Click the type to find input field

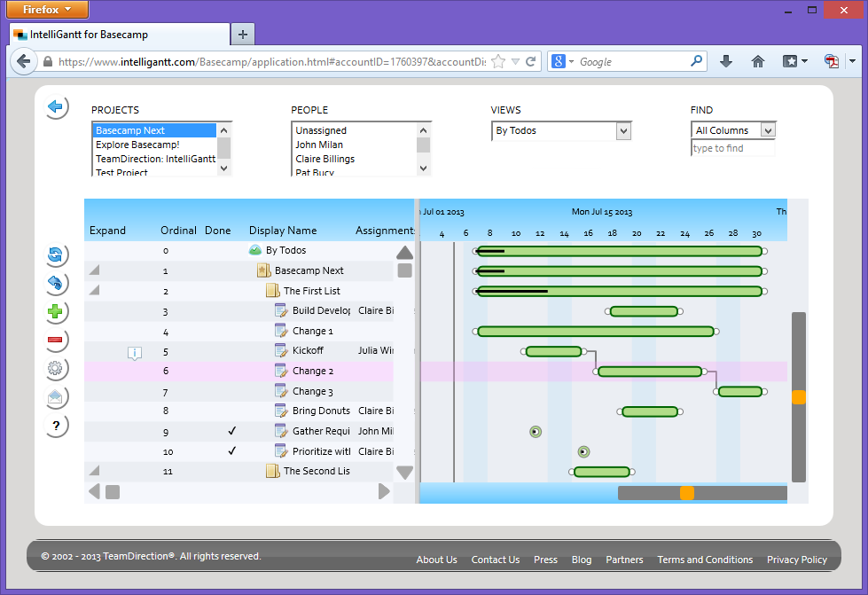pos(732,148)
